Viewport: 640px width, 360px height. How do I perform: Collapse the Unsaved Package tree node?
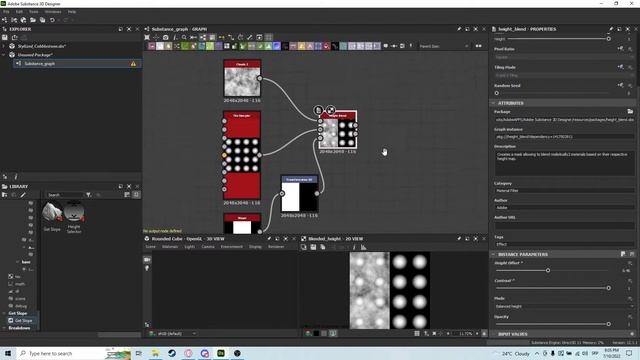[4, 55]
